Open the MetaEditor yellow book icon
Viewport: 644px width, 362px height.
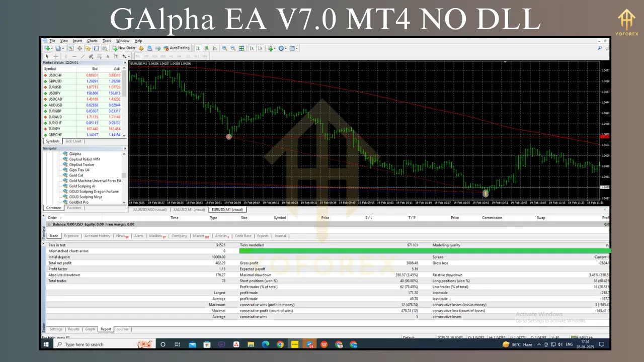tap(141, 48)
